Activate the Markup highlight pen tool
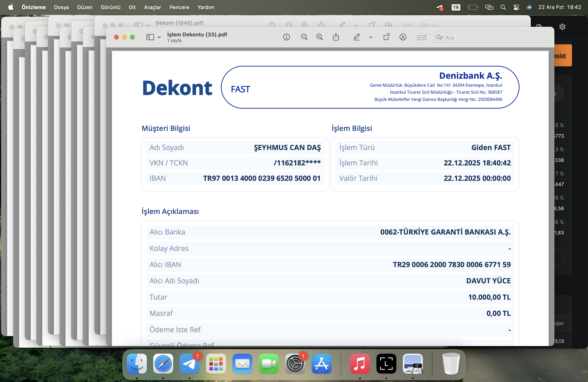 [x=357, y=37]
